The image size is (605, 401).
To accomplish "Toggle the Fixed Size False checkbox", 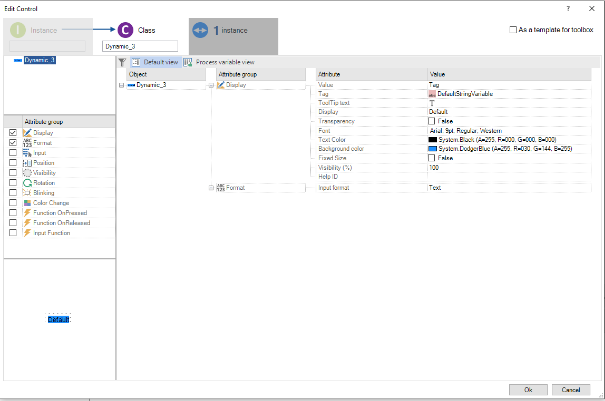I will pyautogui.click(x=431, y=158).
